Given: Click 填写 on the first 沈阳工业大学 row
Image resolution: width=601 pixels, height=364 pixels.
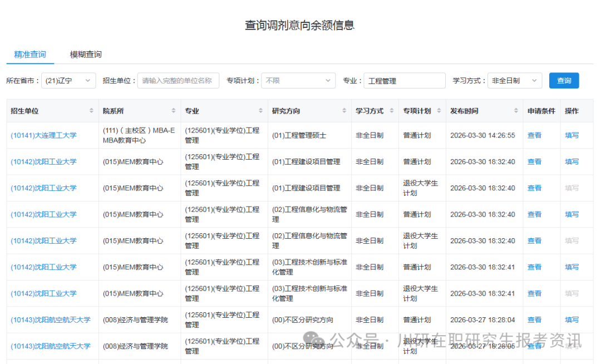Looking at the screenshot, I should 572,161.
